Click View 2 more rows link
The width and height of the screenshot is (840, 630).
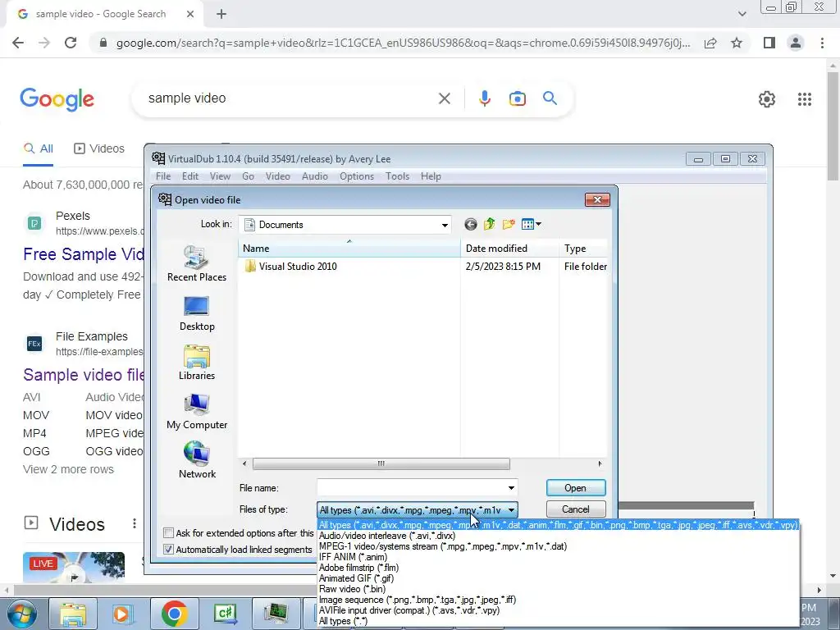[68, 469]
